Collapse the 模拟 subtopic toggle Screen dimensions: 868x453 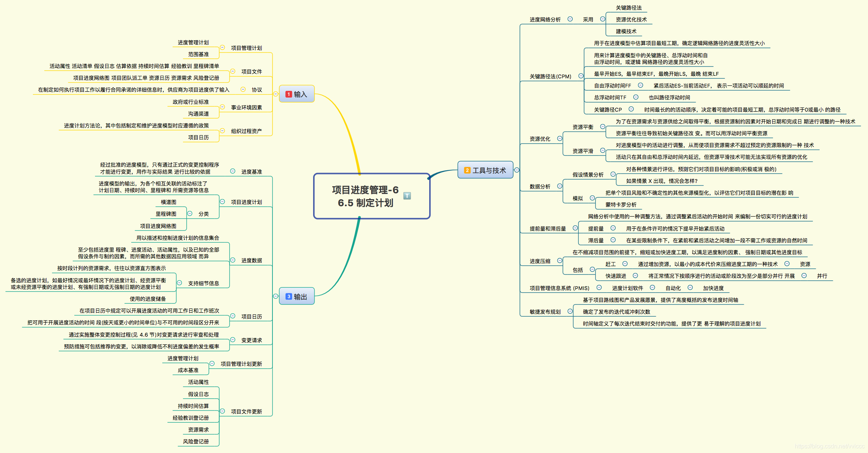592,198
